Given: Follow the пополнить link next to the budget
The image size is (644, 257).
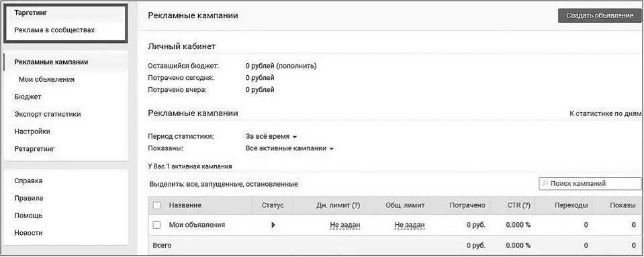Looking at the screenshot, I should [295, 66].
